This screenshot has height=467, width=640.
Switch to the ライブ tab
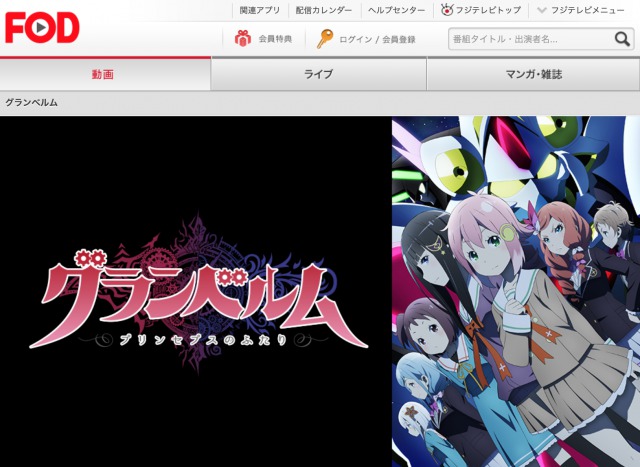[x=319, y=74]
